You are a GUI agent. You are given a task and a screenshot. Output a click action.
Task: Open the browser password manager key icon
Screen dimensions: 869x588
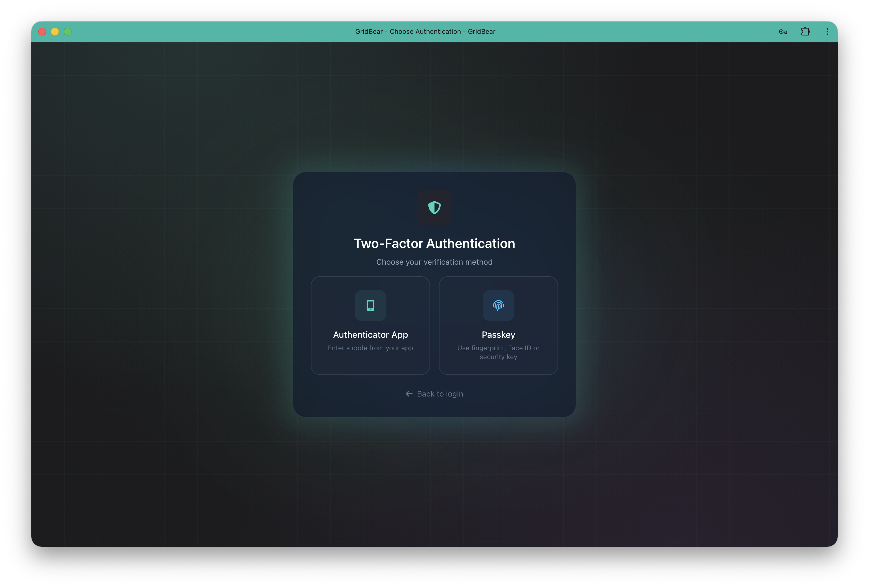(783, 31)
